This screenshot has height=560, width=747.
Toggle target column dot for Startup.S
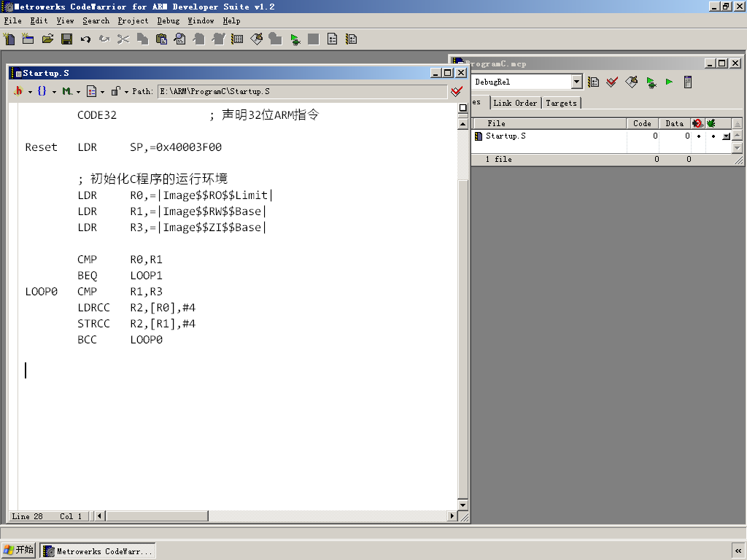[699, 136]
